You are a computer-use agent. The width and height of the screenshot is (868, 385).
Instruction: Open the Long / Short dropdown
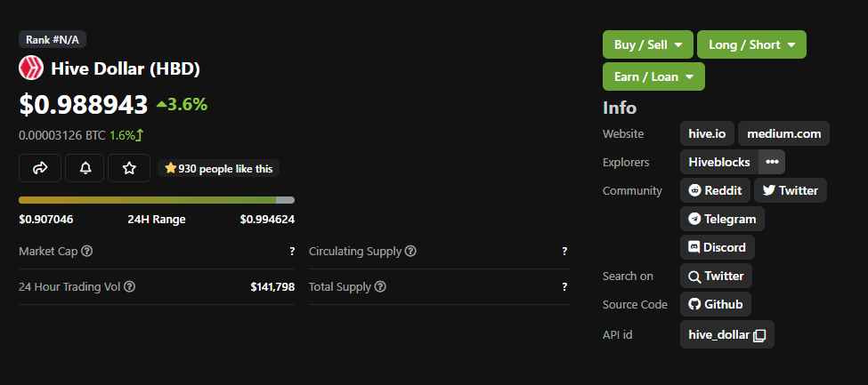point(751,44)
